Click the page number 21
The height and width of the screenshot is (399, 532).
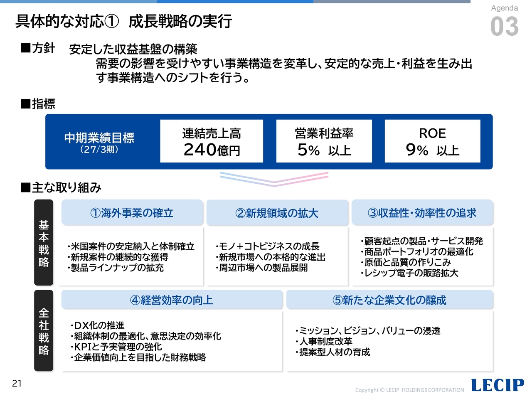pos(17,383)
